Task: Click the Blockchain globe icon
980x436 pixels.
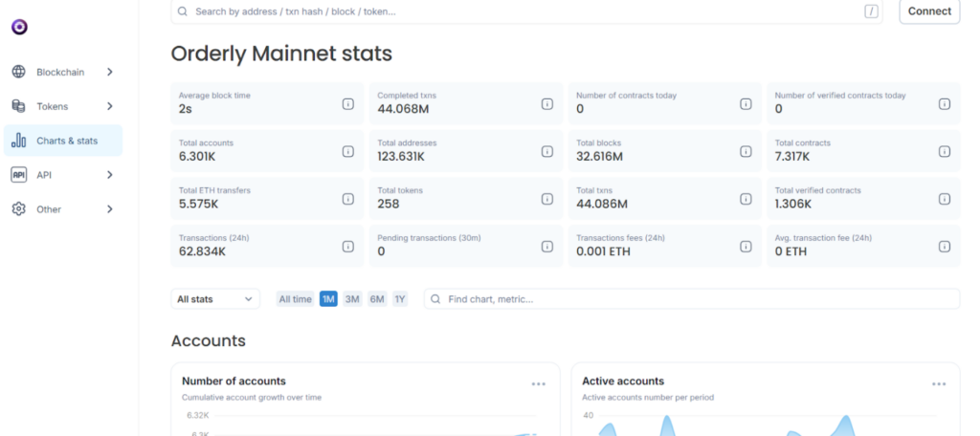Action: click(19, 72)
